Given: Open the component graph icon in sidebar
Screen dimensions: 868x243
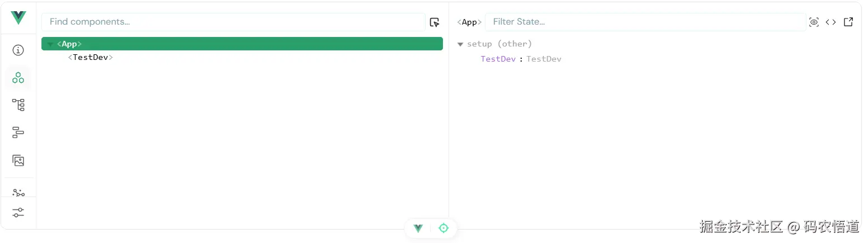Looking at the screenshot, I should coord(18,192).
